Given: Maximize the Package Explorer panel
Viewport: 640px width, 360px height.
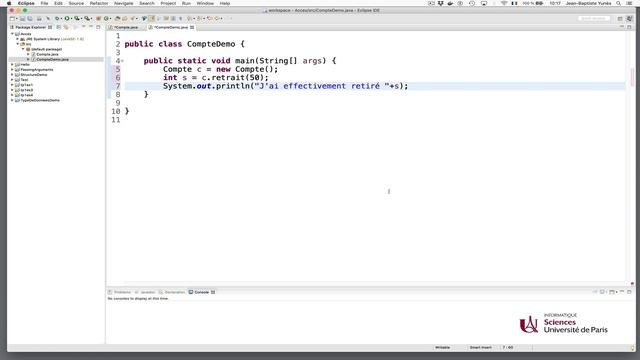Looking at the screenshot, I should [98, 27].
